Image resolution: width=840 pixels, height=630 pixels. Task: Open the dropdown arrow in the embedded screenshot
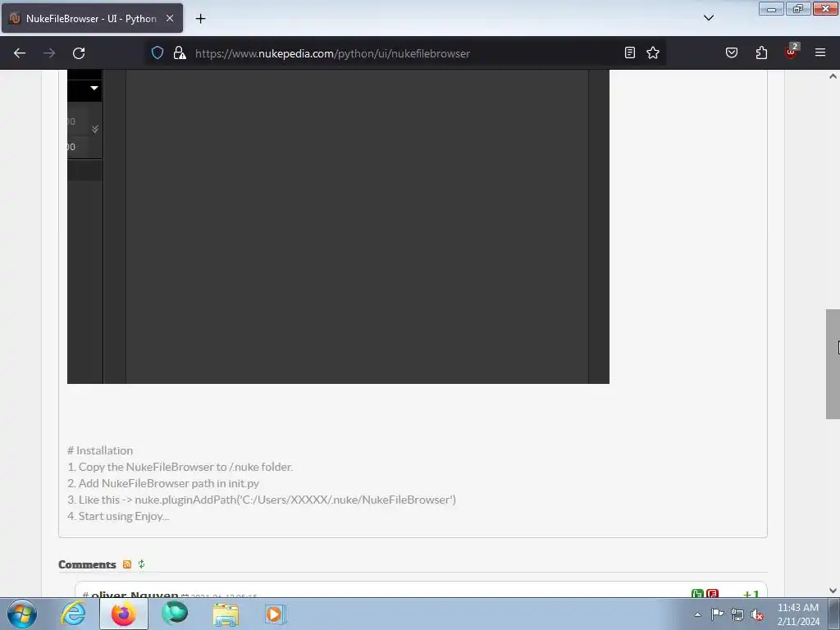click(x=94, y=88)
